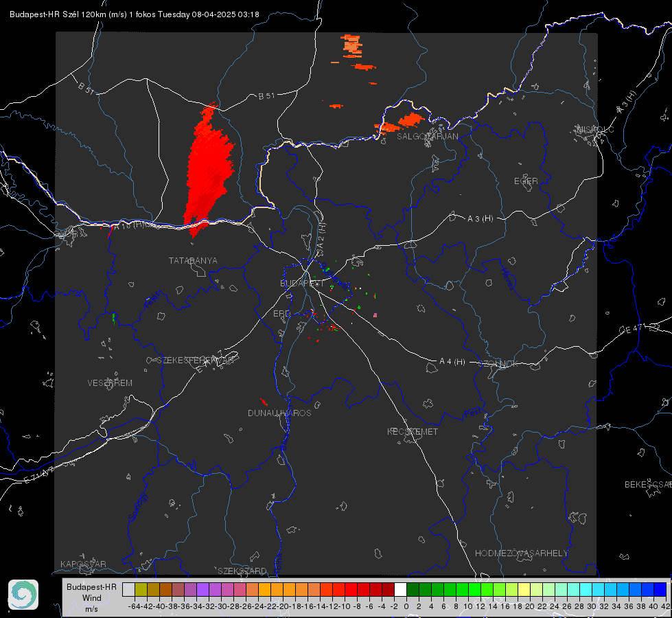Screen dimensions: 672x618
Task: Click the 'A 4 (H)' road label
Action: (x=452, y=362)
